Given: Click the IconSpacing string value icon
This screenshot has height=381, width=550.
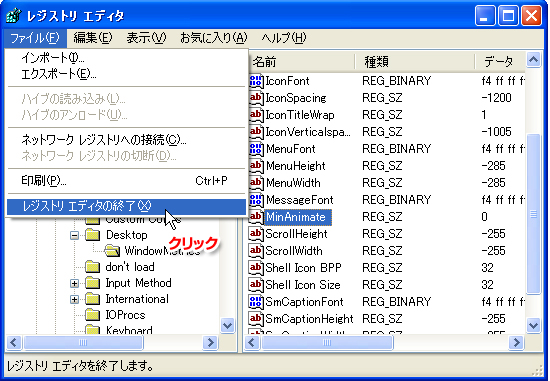Looking at the screenshot, I should [x=256, y=98].
